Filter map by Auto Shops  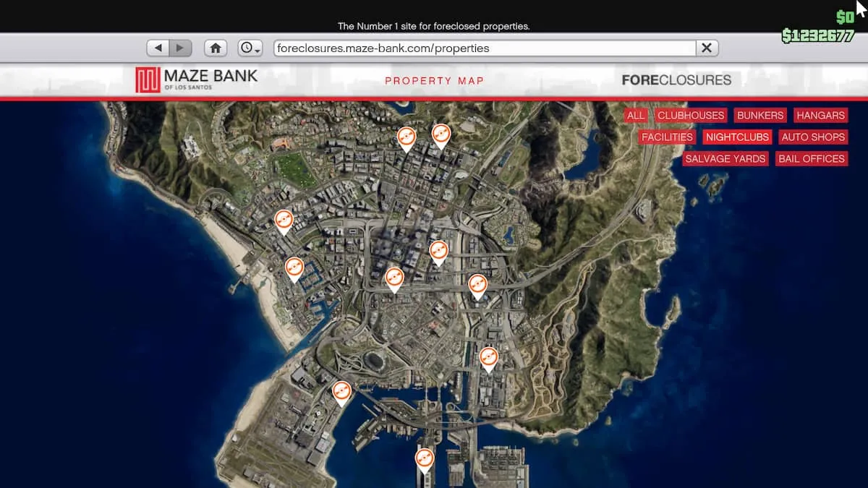coord(813,137)
